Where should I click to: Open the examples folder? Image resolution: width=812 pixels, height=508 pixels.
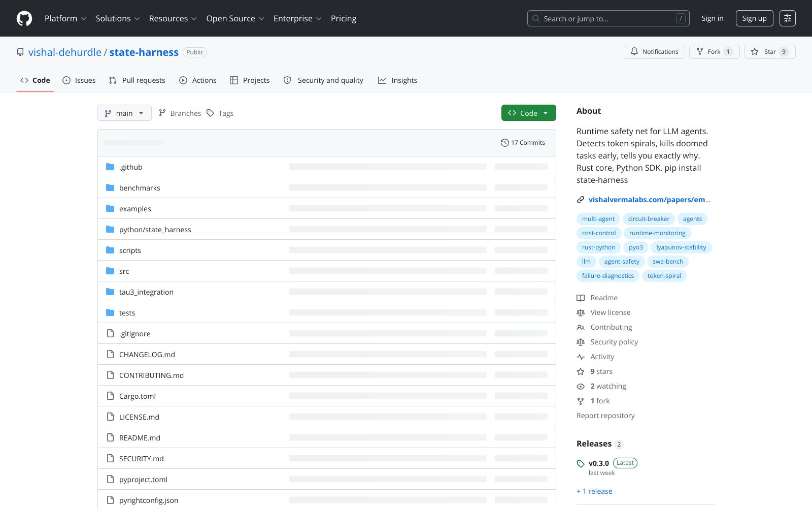(x=135, y=209)
